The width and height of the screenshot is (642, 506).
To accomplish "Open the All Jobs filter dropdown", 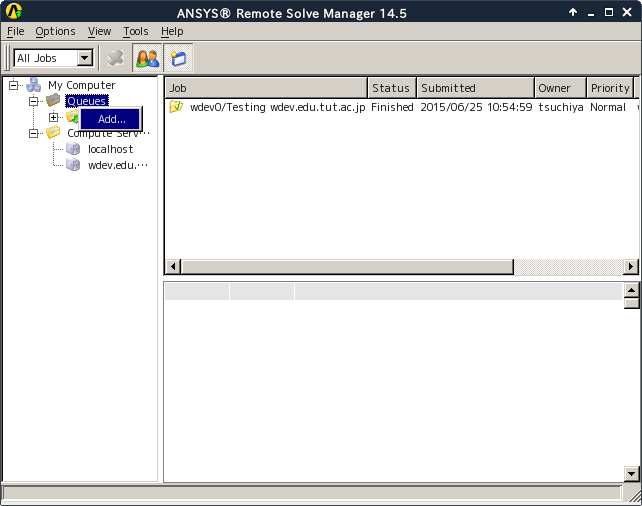I will (85, 59).
